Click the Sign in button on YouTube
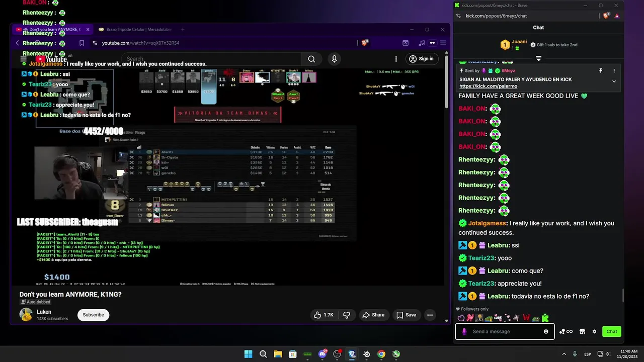The width and height of the screenshot is (644, 362). [x=421, y=59]
